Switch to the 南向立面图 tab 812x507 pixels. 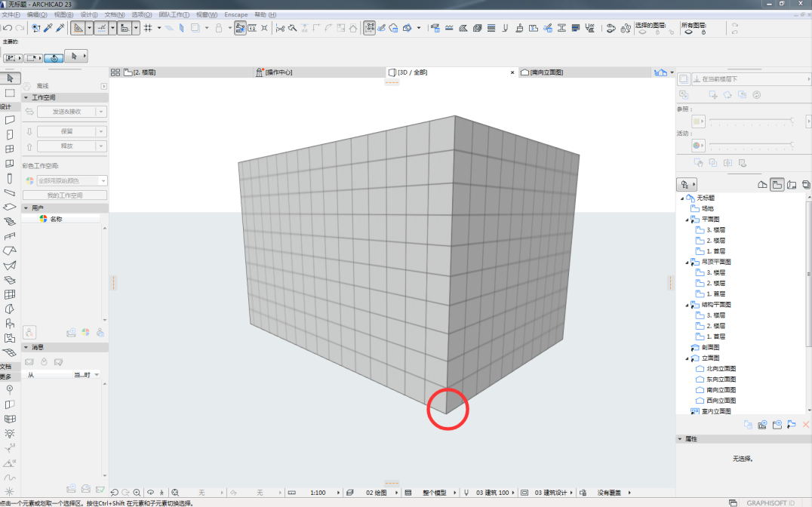click(x=585, y=72)
